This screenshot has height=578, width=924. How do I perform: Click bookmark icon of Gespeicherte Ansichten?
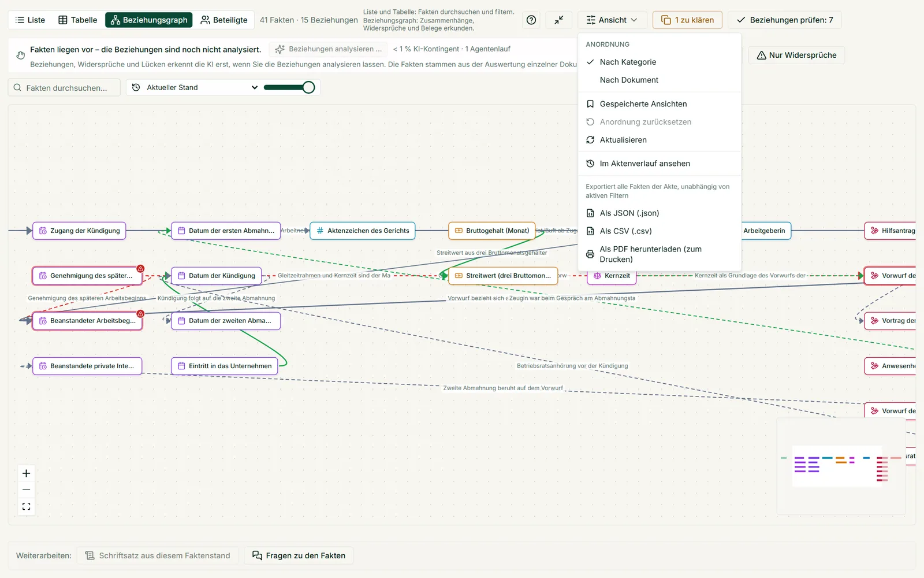point(590,104)
